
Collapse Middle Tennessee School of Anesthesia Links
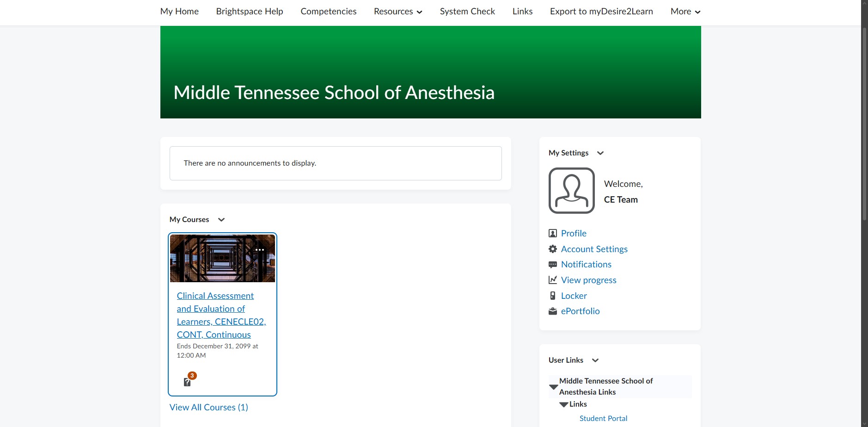pos(553,387)
